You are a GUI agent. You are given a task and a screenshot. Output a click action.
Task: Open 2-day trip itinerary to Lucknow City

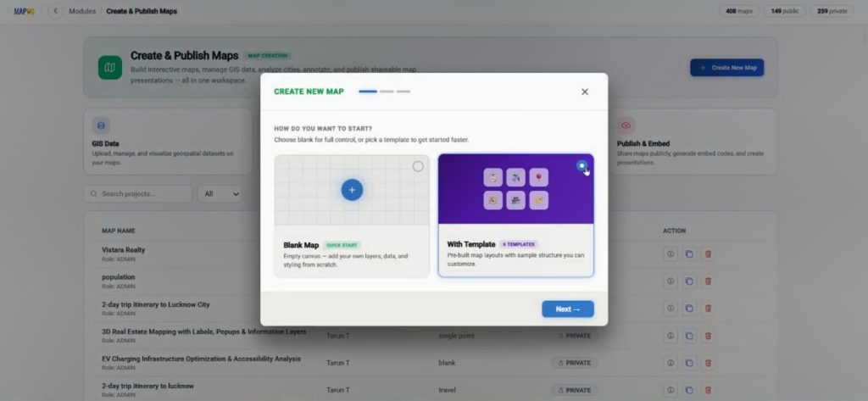tap(156, 304)
